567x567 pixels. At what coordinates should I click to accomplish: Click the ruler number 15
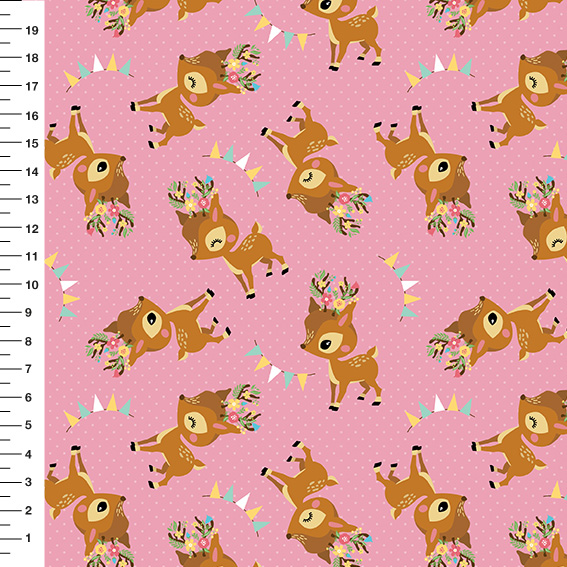(x=32, y=144)
